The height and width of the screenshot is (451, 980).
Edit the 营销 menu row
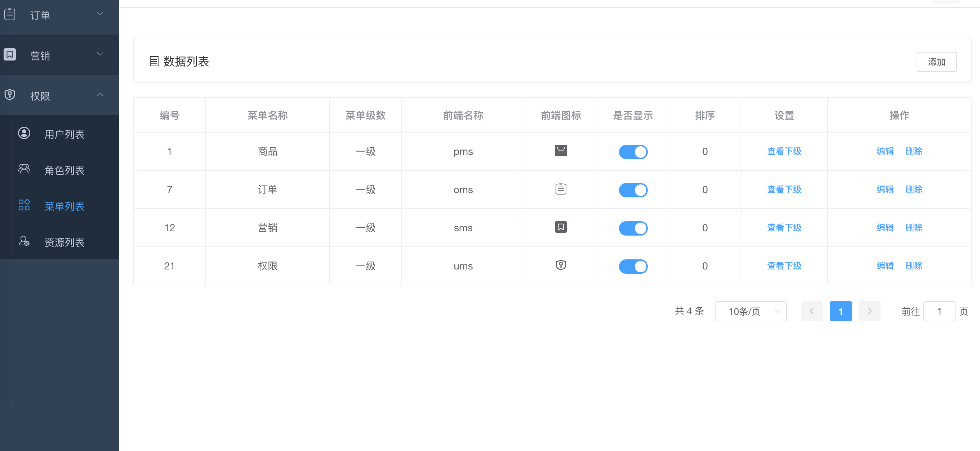[885, 227]
